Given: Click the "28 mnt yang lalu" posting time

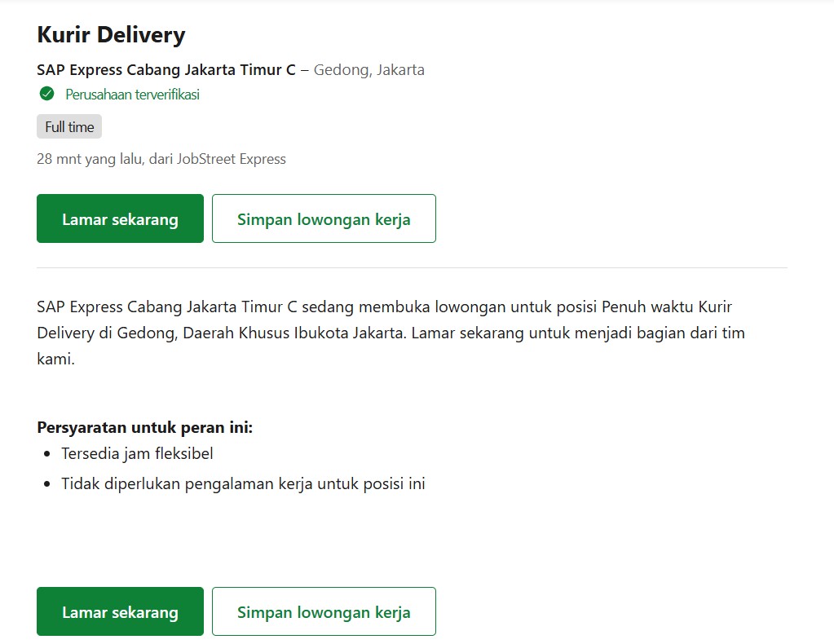Looking at the screenshot, I should [x=90, y=159].
